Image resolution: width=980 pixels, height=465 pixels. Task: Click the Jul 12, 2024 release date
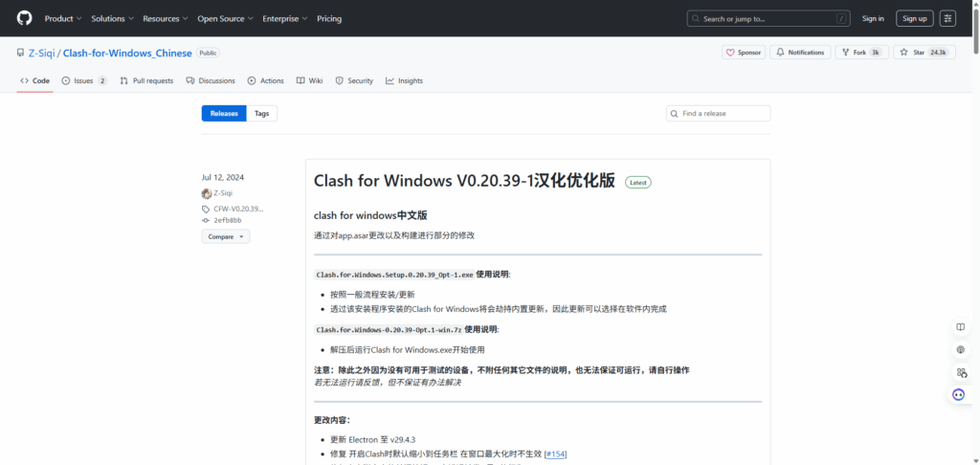pos(222,178)
